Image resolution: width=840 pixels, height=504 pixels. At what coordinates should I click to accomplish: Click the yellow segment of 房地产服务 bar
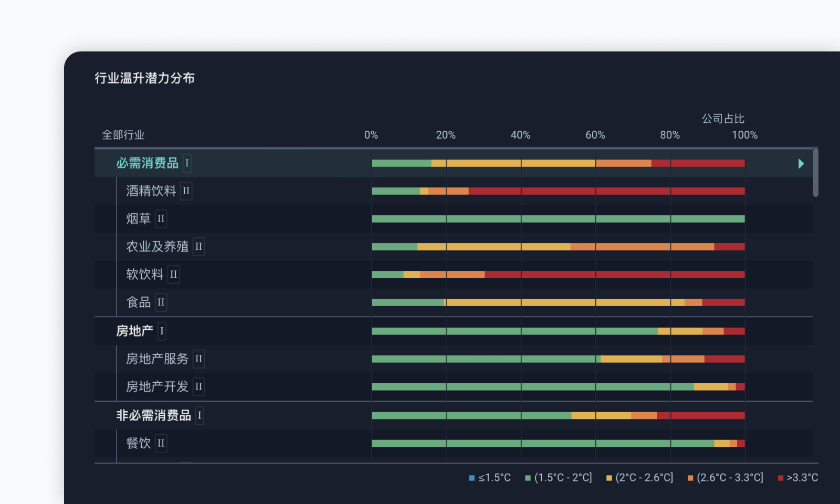631,359
